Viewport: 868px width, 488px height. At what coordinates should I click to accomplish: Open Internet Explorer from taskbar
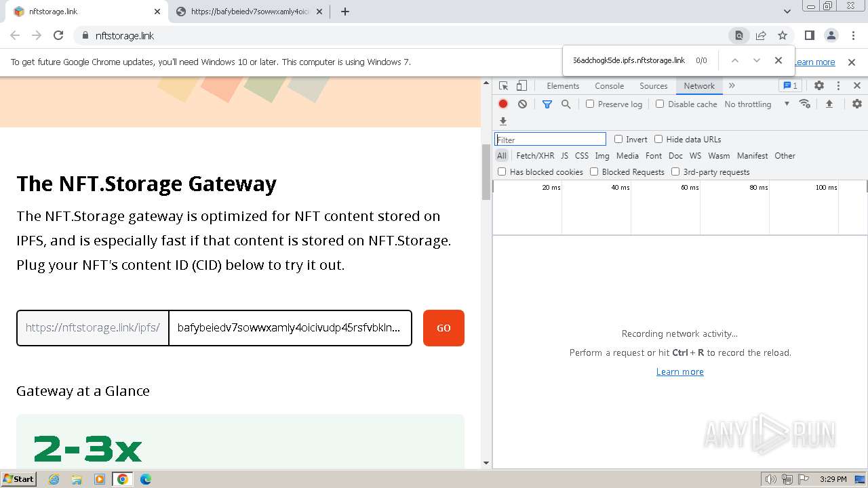click(54, 479)
